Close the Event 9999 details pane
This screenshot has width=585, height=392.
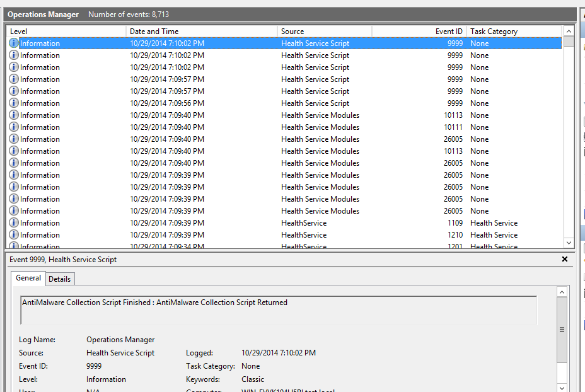(x=565, y=259)
